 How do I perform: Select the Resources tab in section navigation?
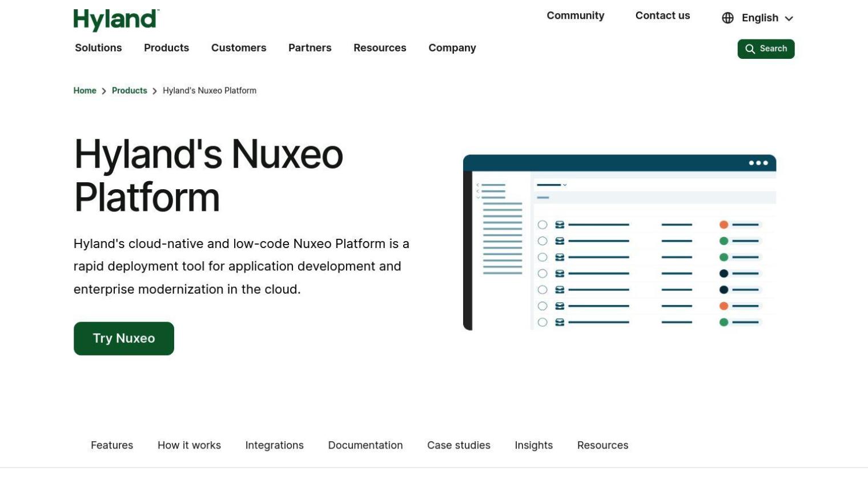coord(602,445)
